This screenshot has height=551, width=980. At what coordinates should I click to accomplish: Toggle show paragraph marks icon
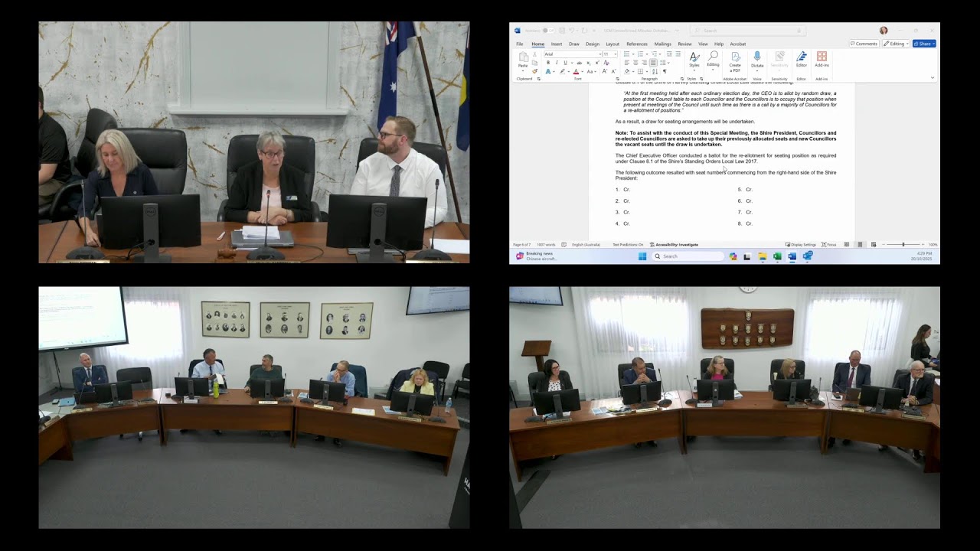(665, 71)
